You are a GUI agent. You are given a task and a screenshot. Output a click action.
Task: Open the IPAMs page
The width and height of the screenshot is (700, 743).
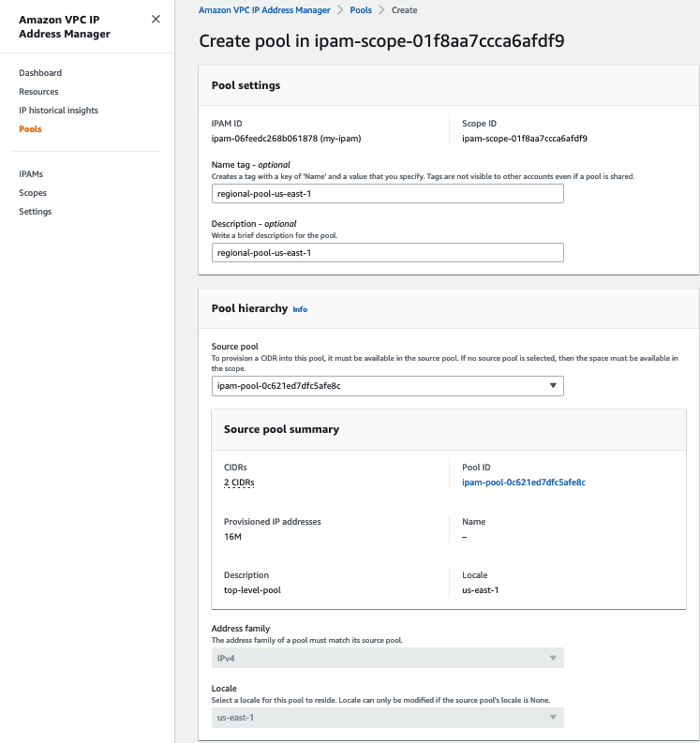(31, 174)
